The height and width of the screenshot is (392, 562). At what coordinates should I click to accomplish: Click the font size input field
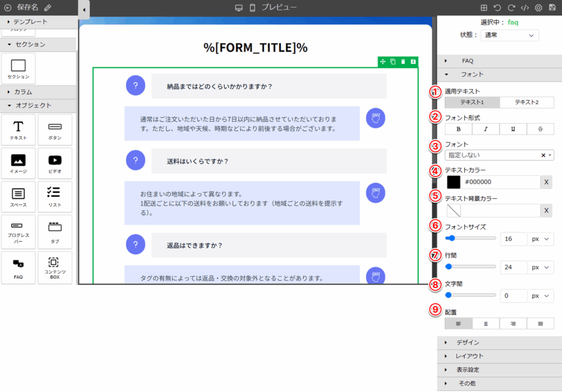point(513,239)
